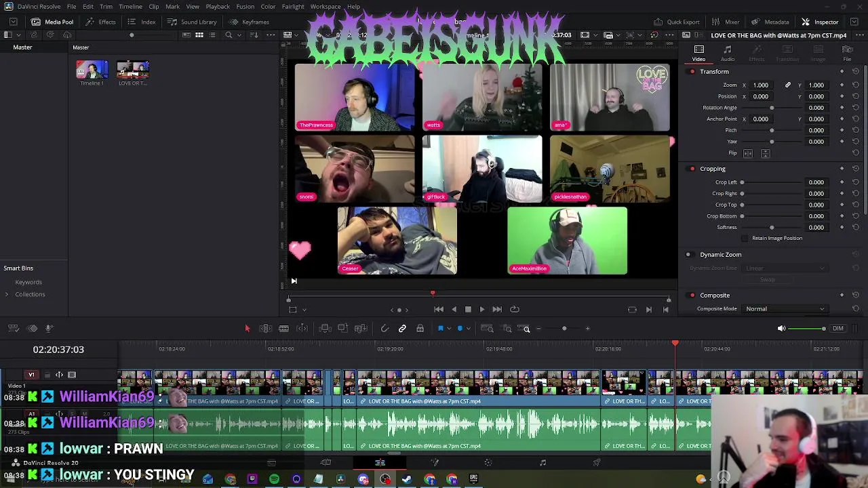Image resolution: width=868 pixels, height=488 pixels.
Task: Open the Keyframes panel
Action: pyautogui.click(x=249, y=22)
